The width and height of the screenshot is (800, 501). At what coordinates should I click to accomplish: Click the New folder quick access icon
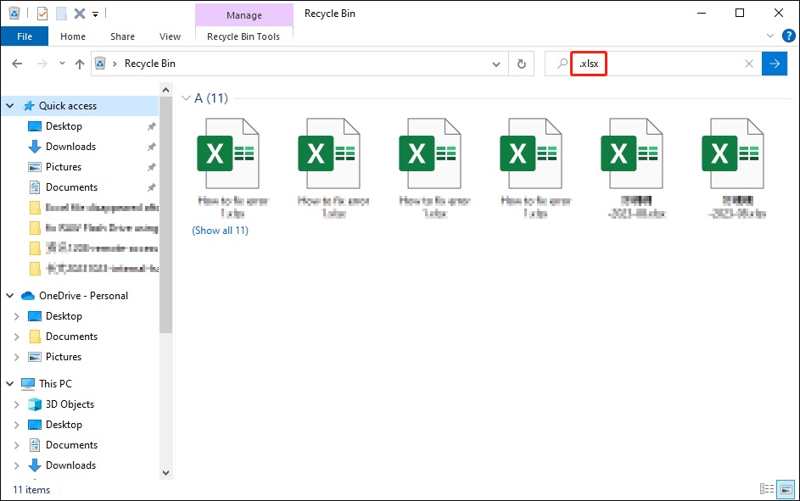click(x=61, y=14)
